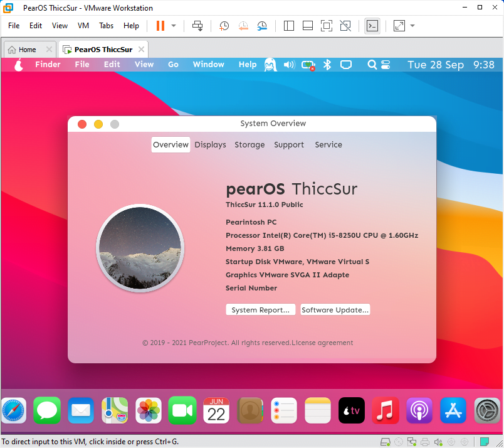The height and width of the screenshot is (448, 504).
Task: Open the License agreement link
Action: 322,343
